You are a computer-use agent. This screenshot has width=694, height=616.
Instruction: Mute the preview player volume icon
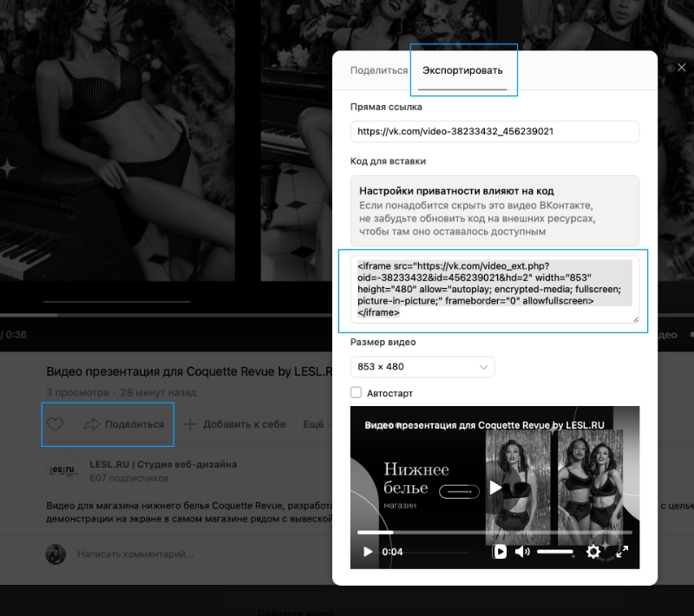click(522, 552)
